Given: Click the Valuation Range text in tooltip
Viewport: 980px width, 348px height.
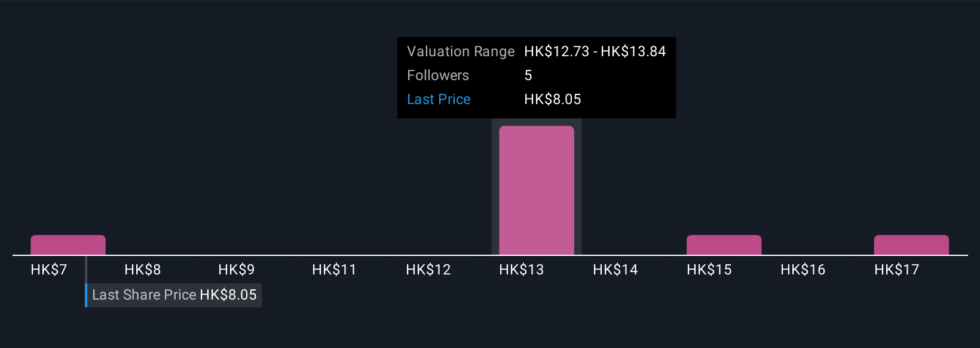Looking at the screenshot, I should click(461, 51).
